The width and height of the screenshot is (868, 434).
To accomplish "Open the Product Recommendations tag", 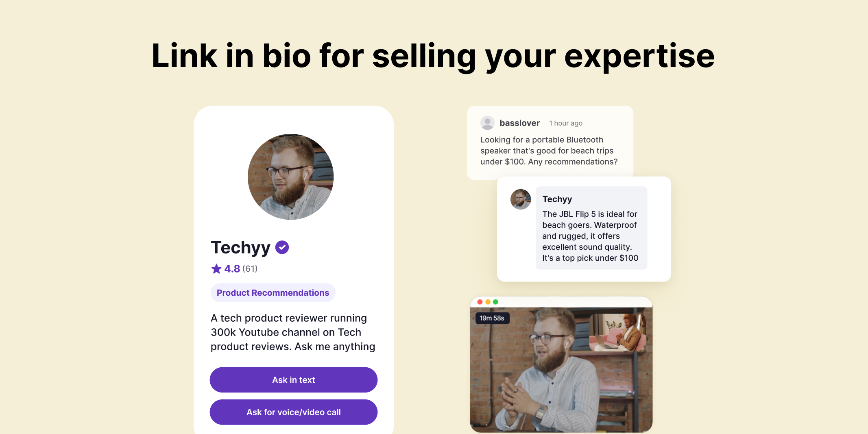I will click(273, 293).
